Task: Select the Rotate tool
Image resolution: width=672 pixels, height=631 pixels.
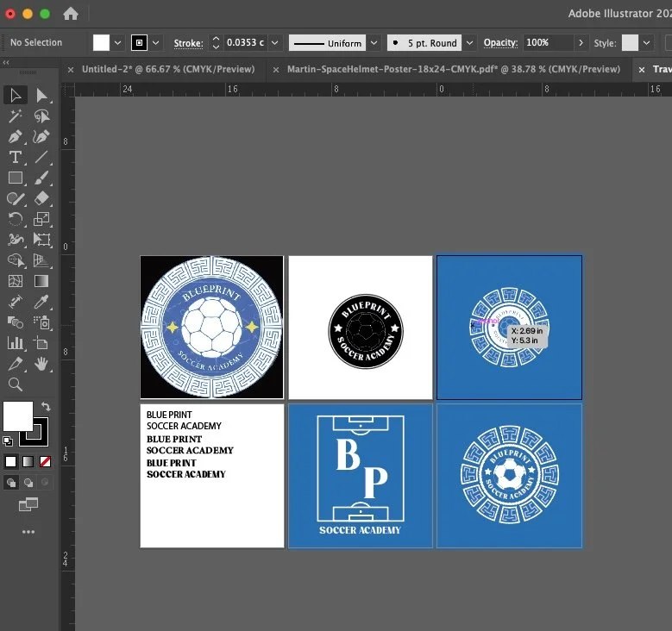Action: (x=16, y=219)
